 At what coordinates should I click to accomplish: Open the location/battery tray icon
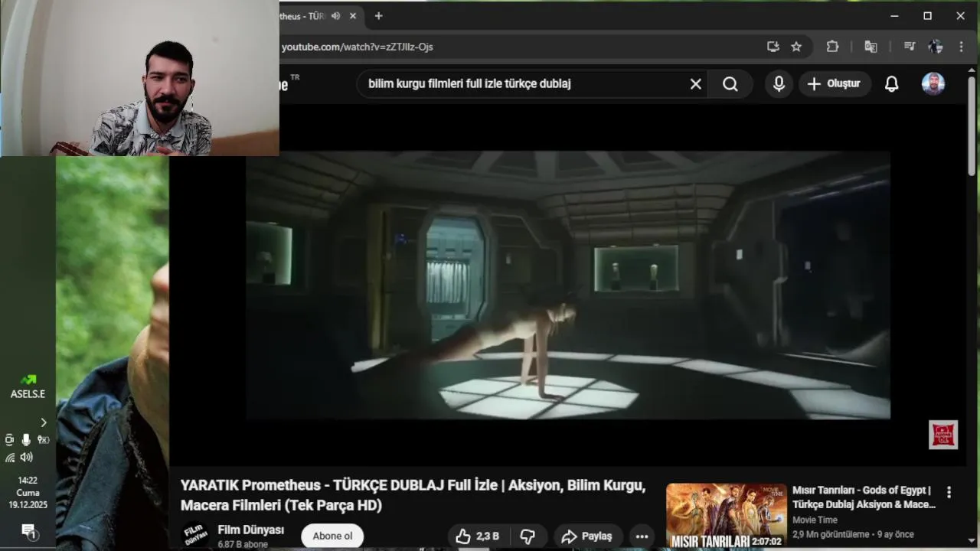44,439
